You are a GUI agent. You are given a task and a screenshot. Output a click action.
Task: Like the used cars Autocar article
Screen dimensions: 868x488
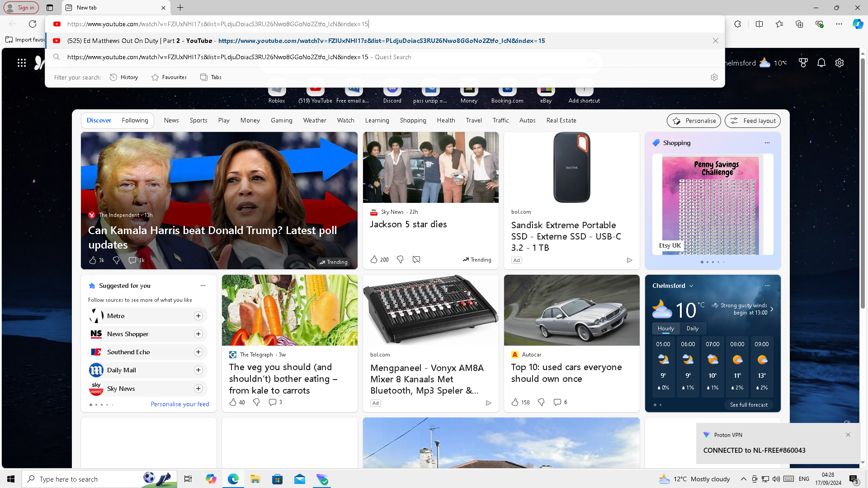click(515, 402)
